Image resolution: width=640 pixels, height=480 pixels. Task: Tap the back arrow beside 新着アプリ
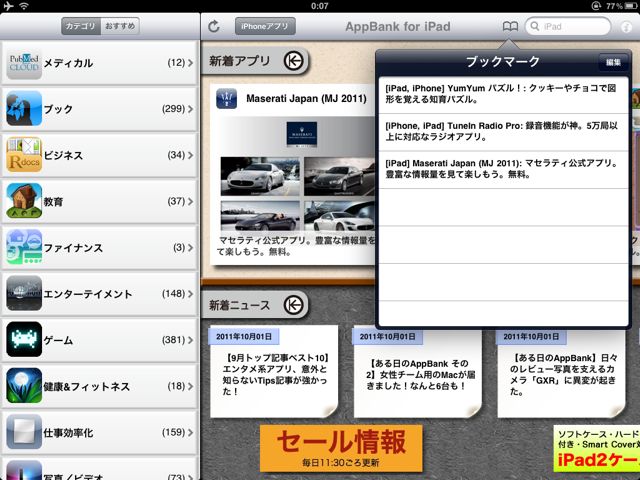pos(293,61)
